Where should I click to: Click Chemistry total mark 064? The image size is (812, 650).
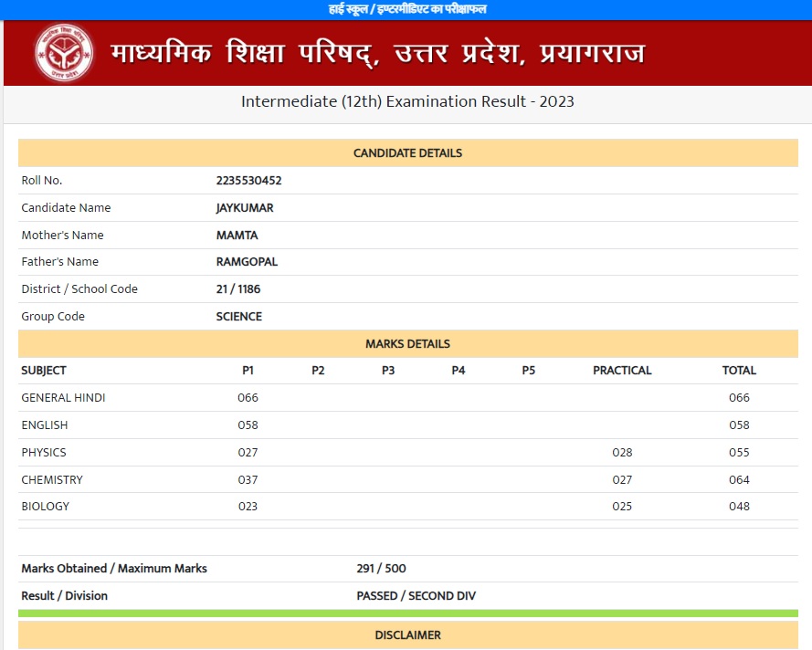[x=739, y=479]
